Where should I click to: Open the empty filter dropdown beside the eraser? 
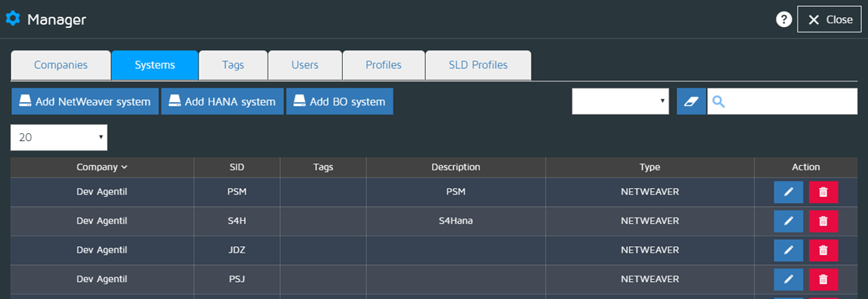coord(620,101)
